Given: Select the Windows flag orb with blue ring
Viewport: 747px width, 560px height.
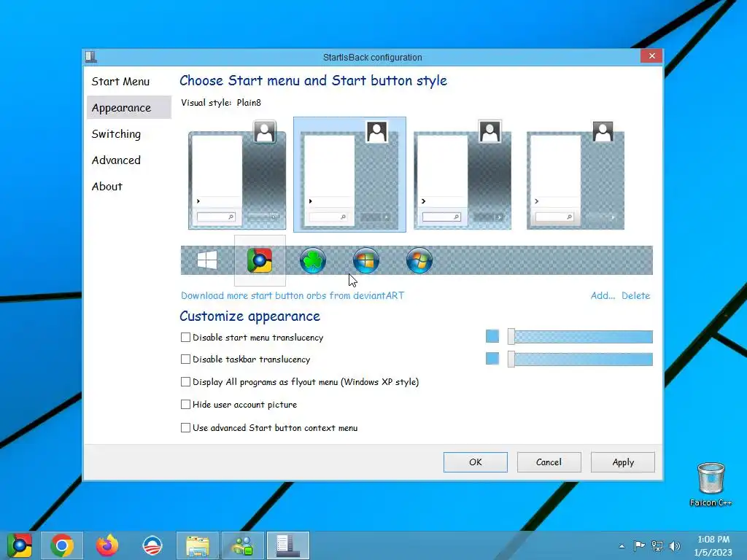Looking at the screenshot, I should [x=366, y=260].
